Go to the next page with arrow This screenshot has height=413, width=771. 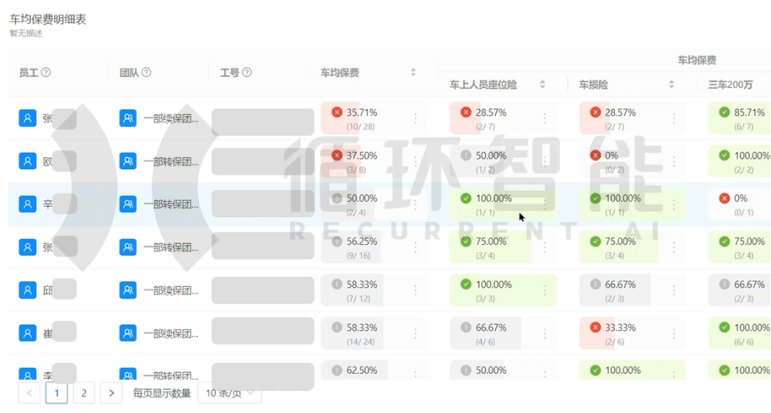tap(111, 393)
